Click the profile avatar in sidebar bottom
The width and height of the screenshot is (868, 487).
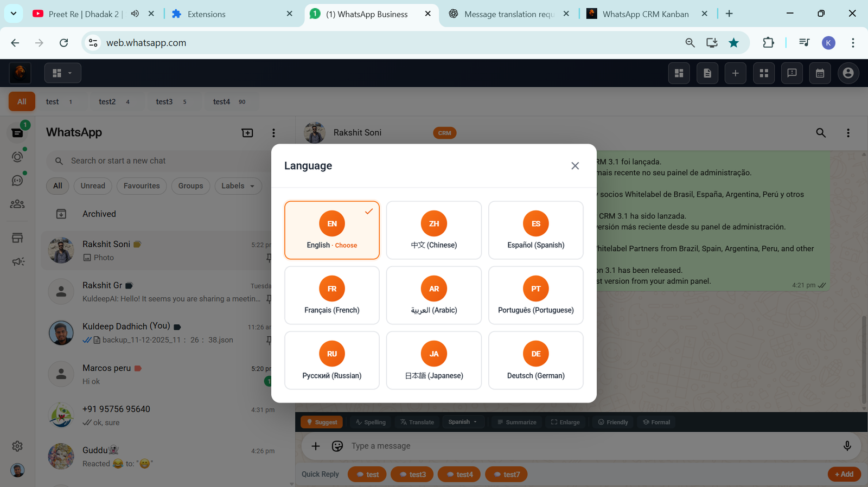click(x=17, y=470)
